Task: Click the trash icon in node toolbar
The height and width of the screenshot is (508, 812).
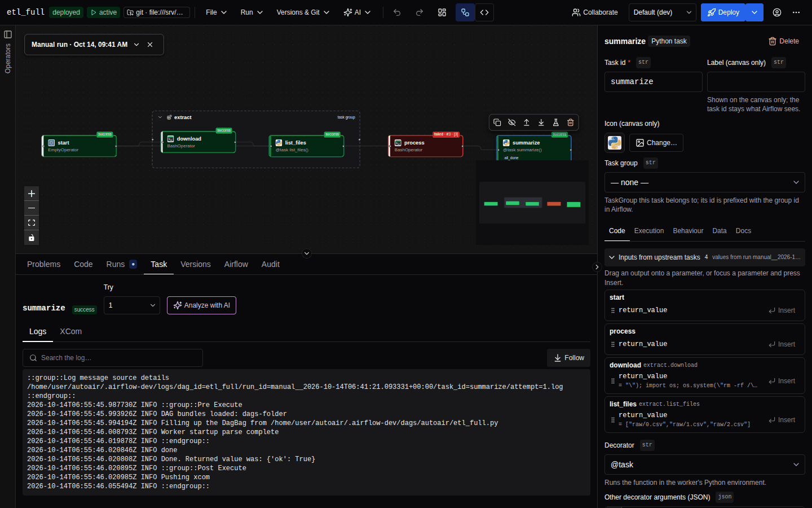Action: [571, 122]
